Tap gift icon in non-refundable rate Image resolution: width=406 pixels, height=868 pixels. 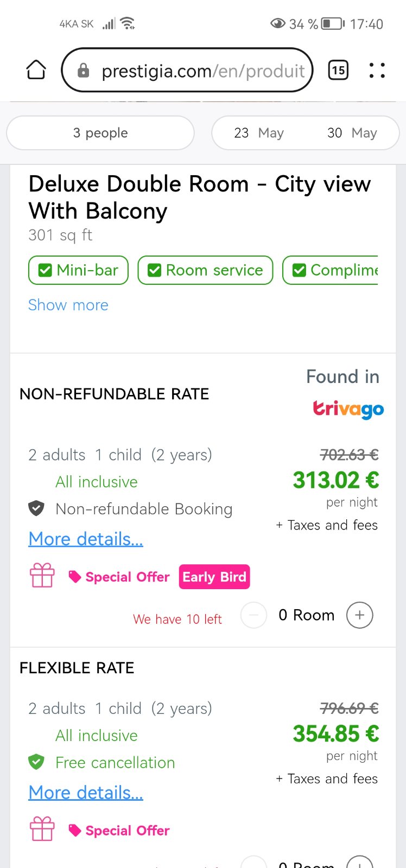42,576
